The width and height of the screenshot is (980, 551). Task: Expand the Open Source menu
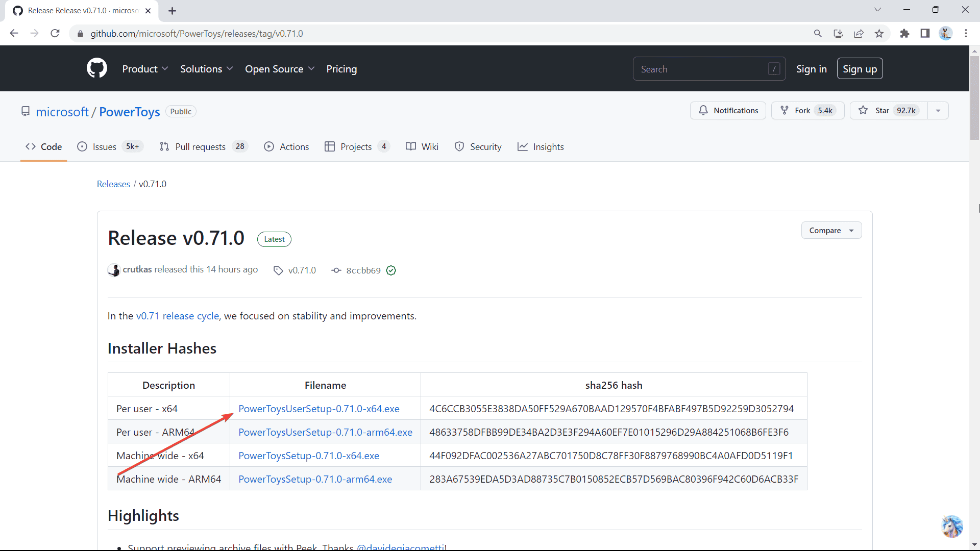280,69
